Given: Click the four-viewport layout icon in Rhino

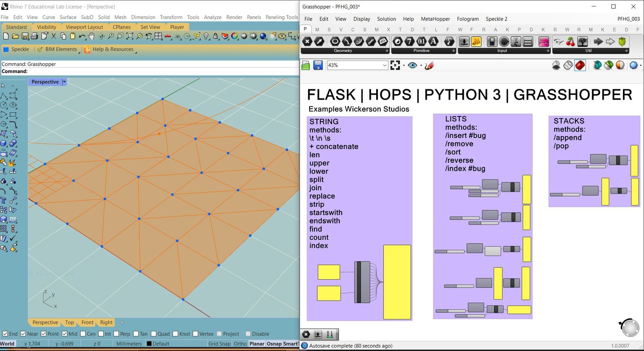Looking at the screenshot, I should pyautogui.click(x=158, y=37).
